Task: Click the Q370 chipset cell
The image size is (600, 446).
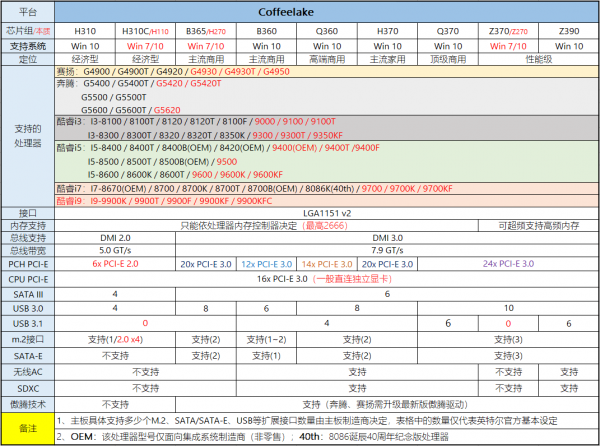Action: point(448,31)
